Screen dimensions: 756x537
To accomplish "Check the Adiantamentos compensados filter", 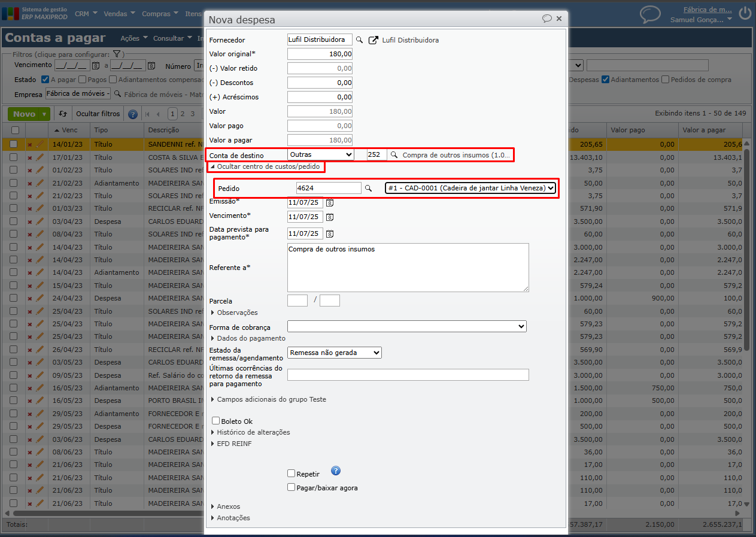I will point(113,80).
